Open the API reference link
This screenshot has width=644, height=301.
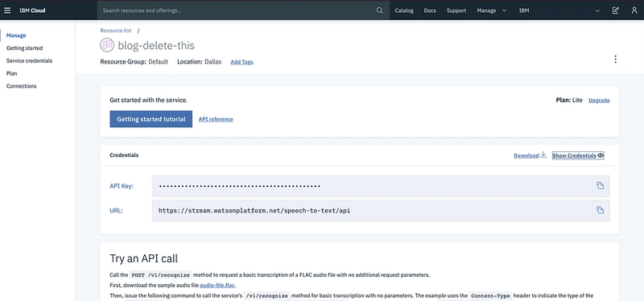216,119
